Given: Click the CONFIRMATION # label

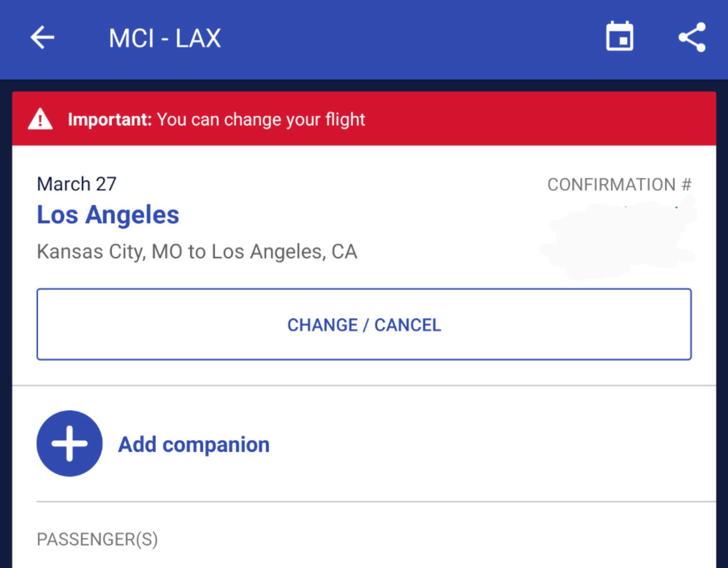Looking at the screenshot, I should [x=619, y=185].
